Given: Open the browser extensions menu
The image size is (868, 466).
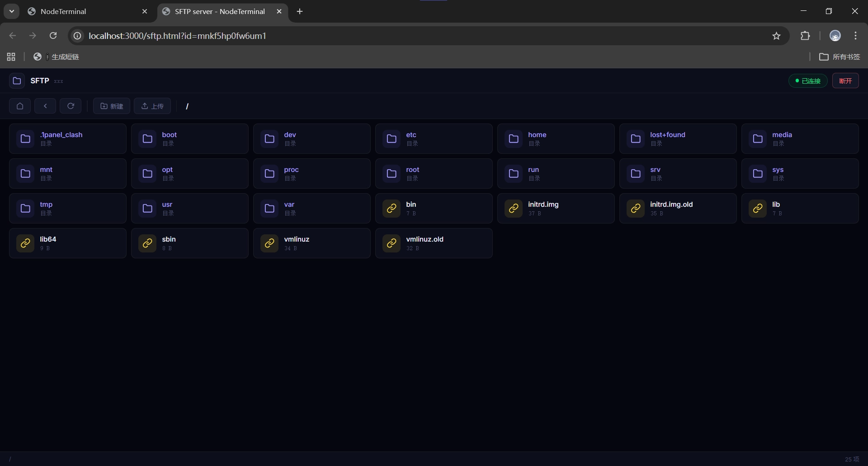Looking at the screenshot, I should click(805, 36).
